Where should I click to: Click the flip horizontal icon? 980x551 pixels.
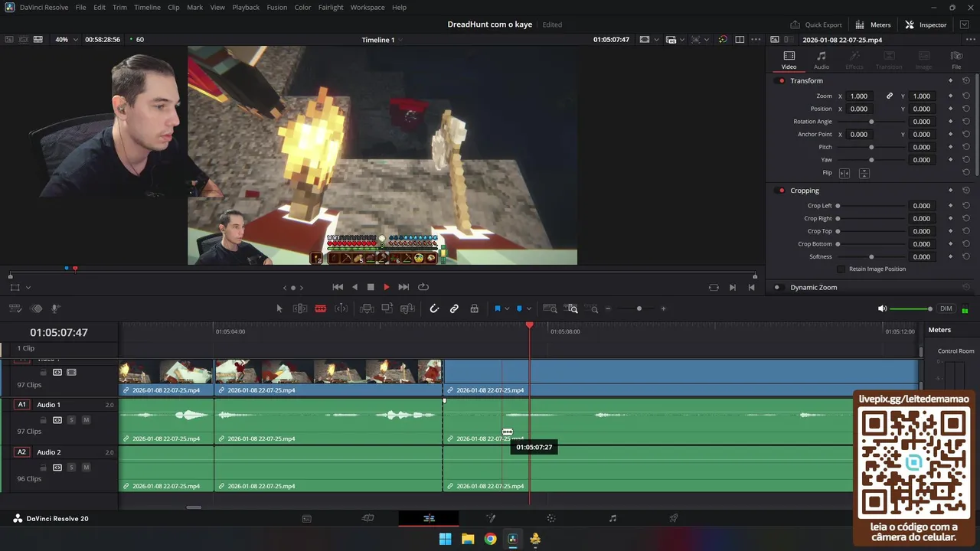click(844, 173)
